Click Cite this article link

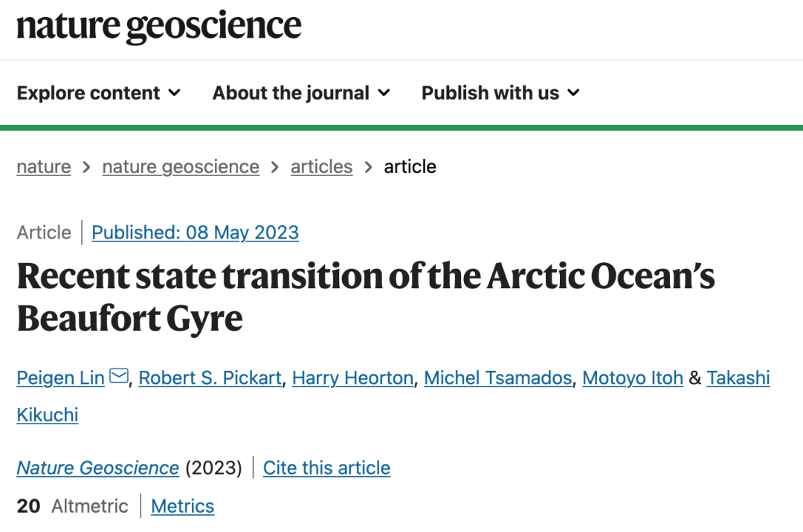326,468
